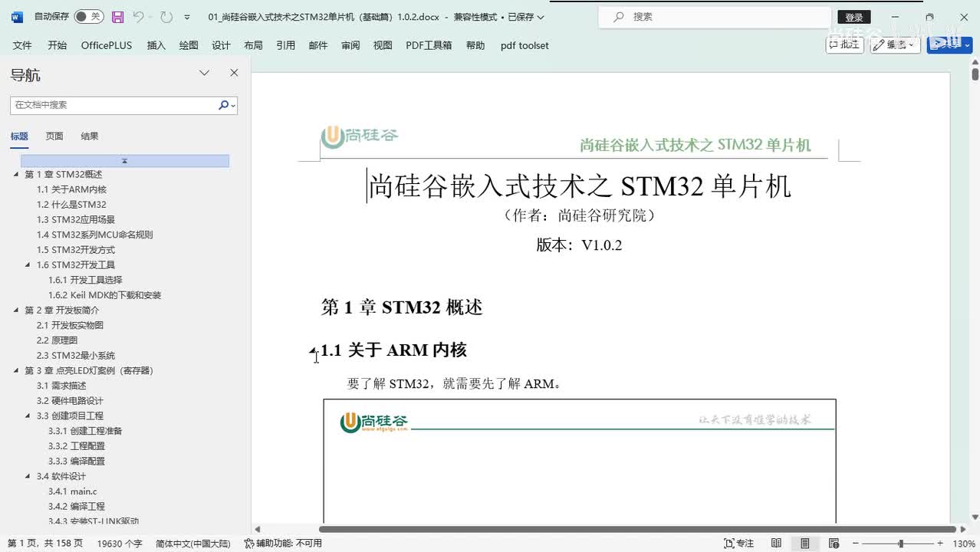Click the Redo arrow icon

pos(166,16)
